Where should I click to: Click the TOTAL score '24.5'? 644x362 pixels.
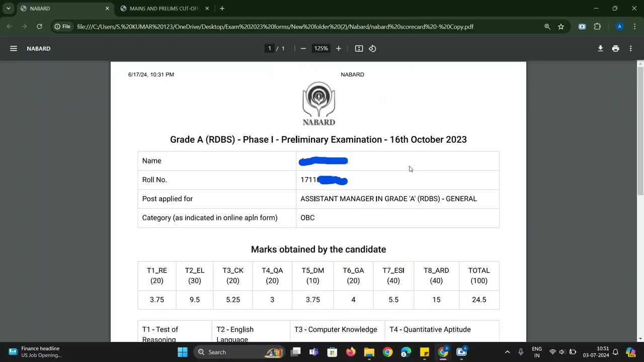pos(479,300)
